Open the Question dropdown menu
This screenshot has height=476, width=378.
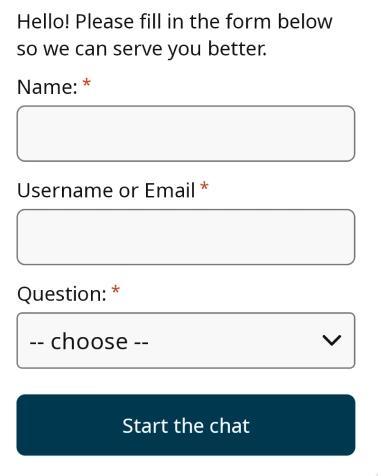186,340
